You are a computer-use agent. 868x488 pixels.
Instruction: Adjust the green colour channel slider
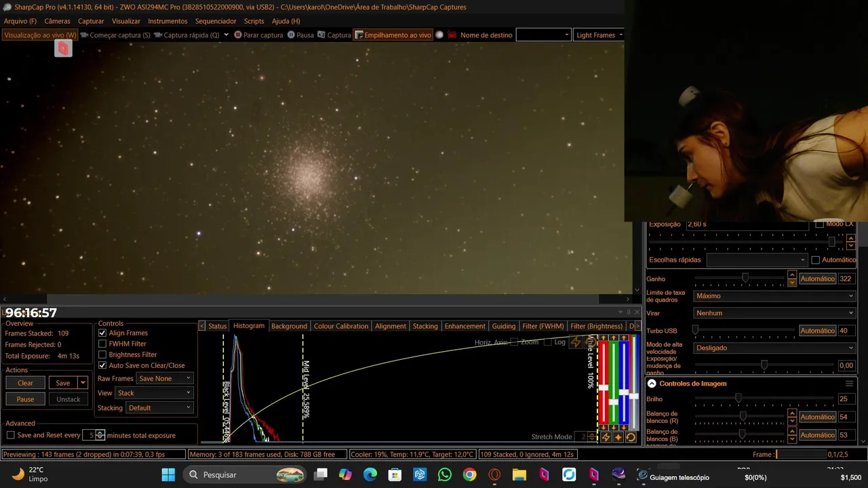pyautogui.click(x=614, y=402)
